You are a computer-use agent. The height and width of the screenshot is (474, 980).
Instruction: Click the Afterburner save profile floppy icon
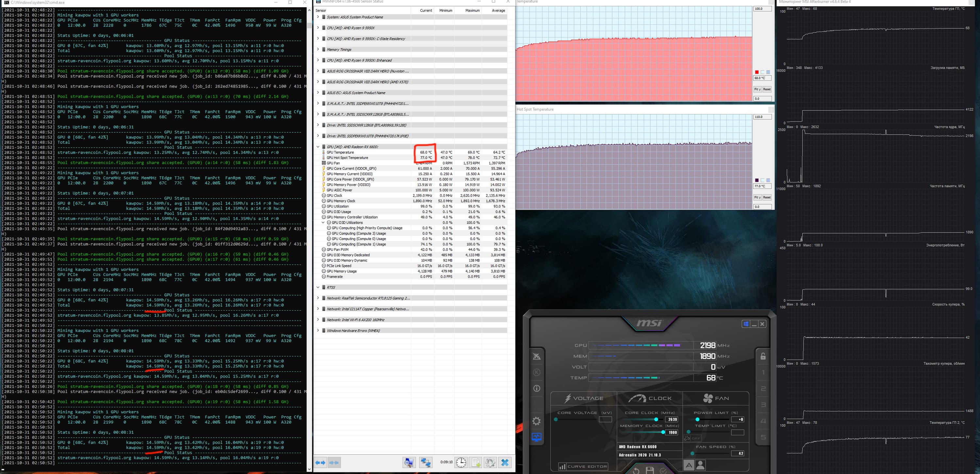pos(650,470)
